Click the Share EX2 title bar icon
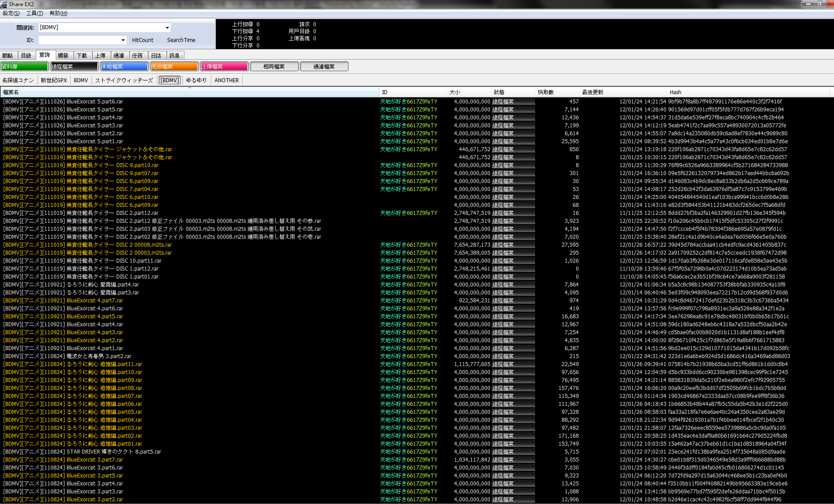834x504 pixels. point(4,4)
